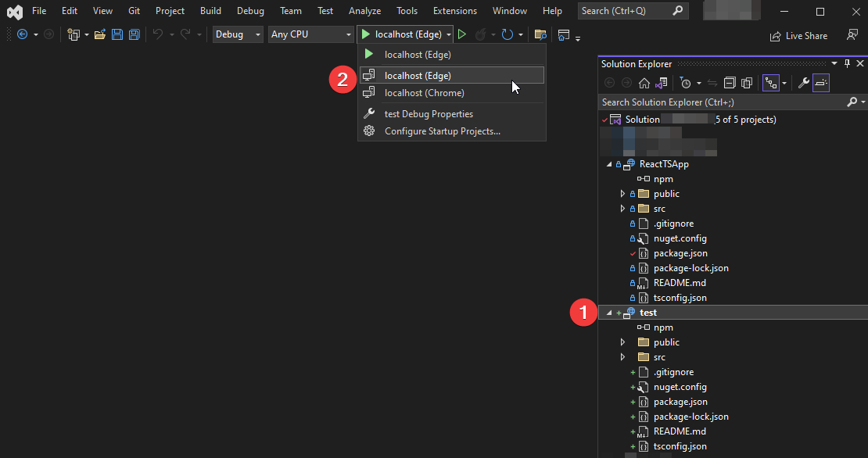Click Collapse All in Solution Explorer
Screen dimensions: 868x458
pyautogui.click(x=730, y=83)
